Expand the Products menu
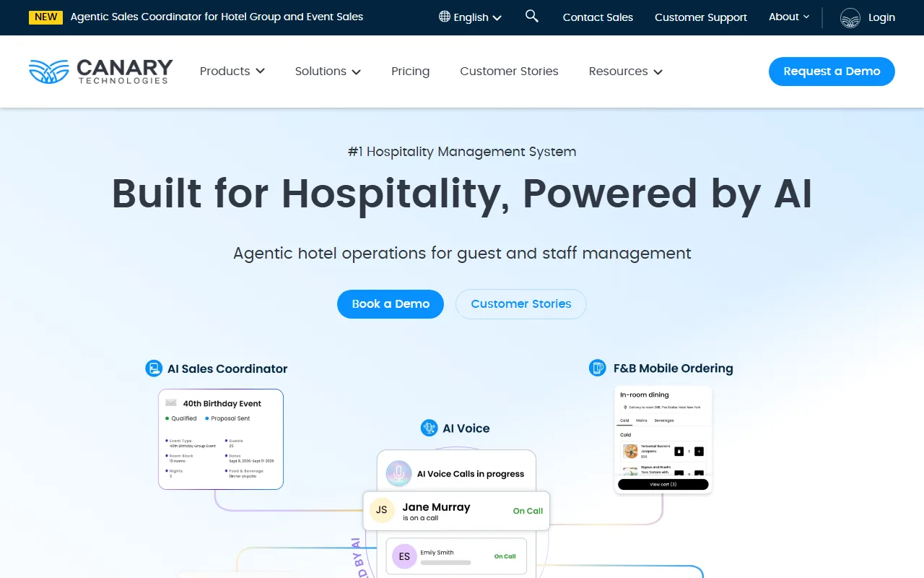This screenshot has width=924, height=578. [x=232, y=71]
